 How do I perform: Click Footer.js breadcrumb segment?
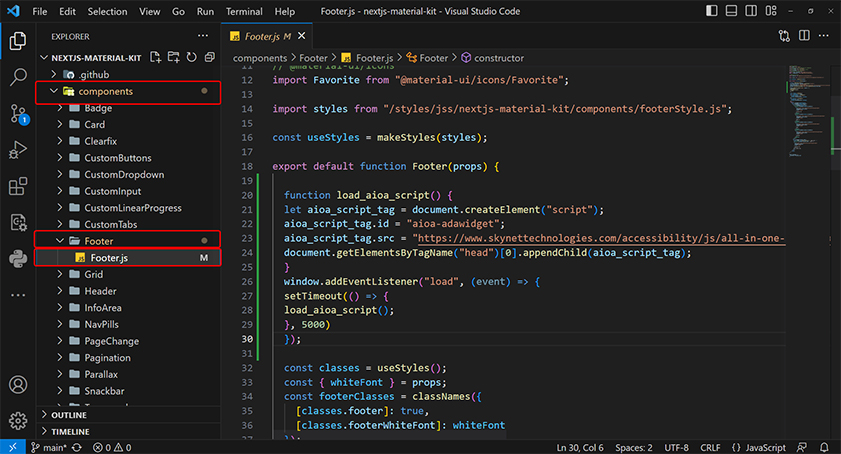[374, 58]
